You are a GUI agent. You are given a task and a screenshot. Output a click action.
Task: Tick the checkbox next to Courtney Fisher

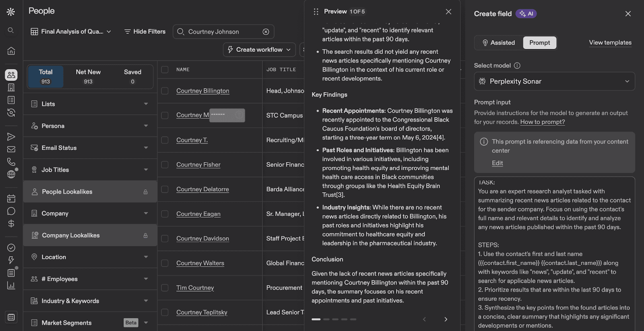click(x=165, y=164)
